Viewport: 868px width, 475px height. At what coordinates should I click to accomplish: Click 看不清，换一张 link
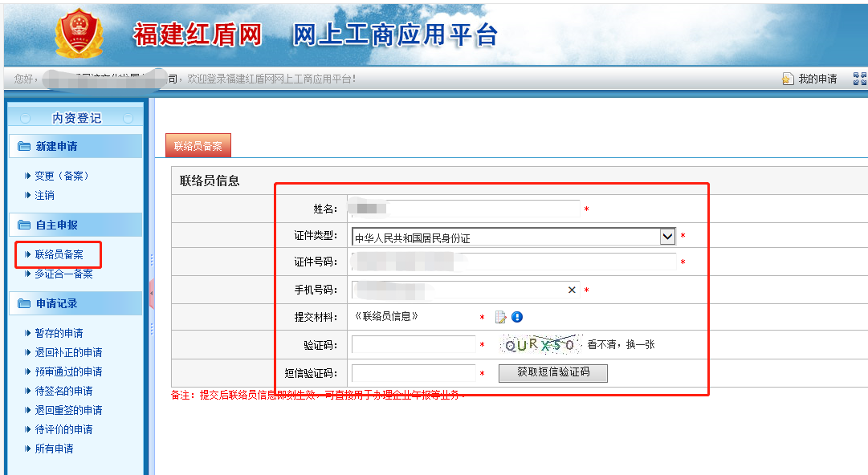621,344
